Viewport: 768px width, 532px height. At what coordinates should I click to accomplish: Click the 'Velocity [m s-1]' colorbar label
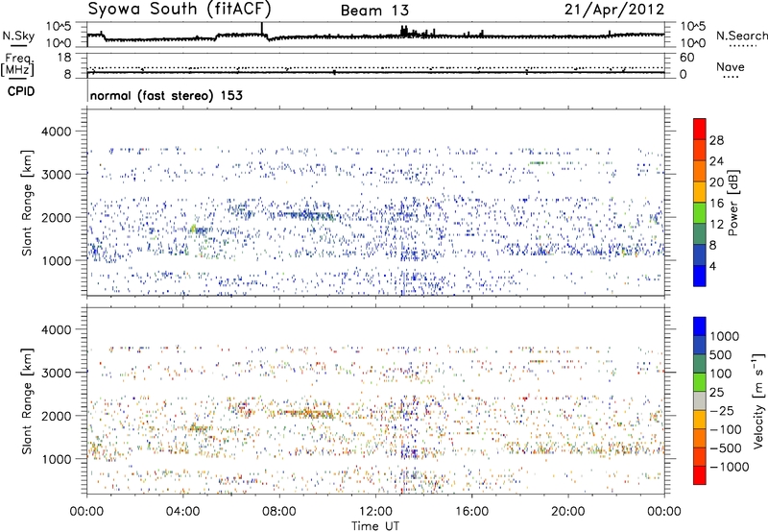coord(758,400)
